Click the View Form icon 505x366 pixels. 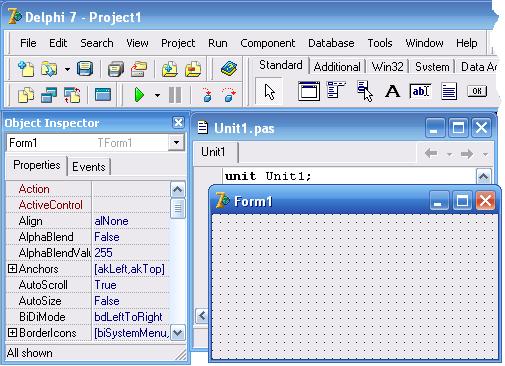click(49, 95)
